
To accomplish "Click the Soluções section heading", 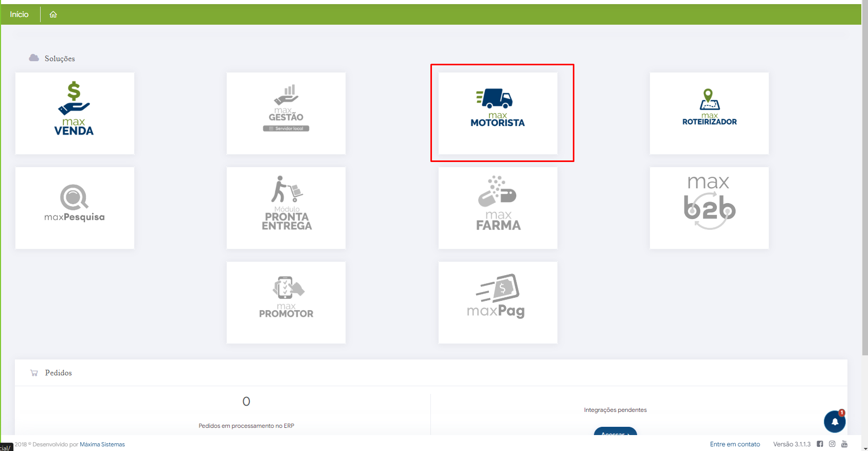I will pyautogui.click(x=60, y=59).
